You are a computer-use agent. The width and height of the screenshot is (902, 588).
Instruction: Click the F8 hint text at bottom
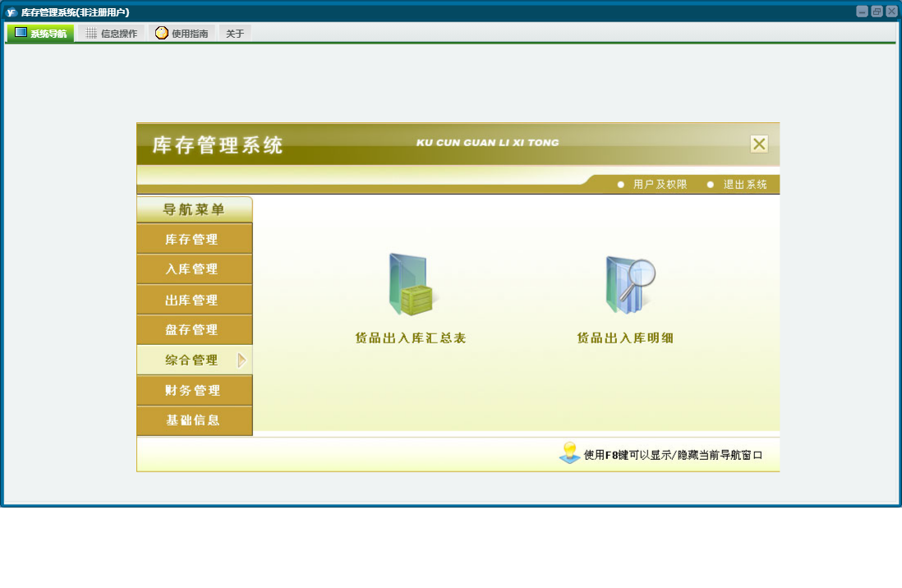tap(673, 454)
